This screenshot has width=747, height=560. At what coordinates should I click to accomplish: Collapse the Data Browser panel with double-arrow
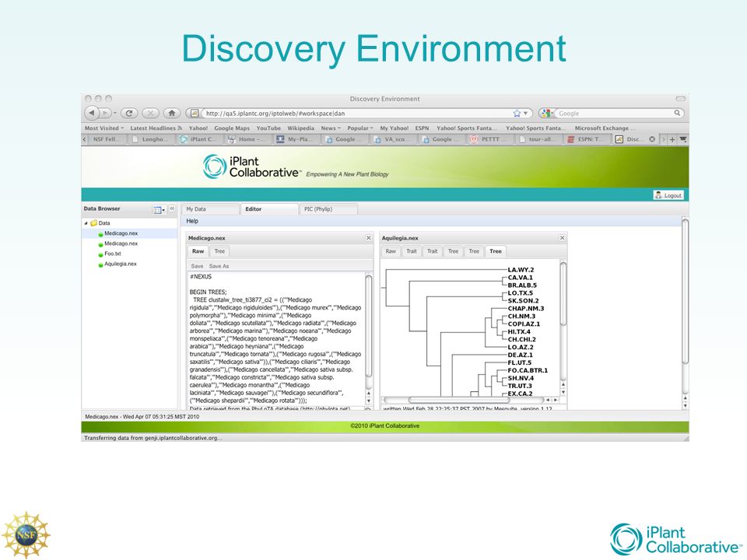(x=172, y=208)
